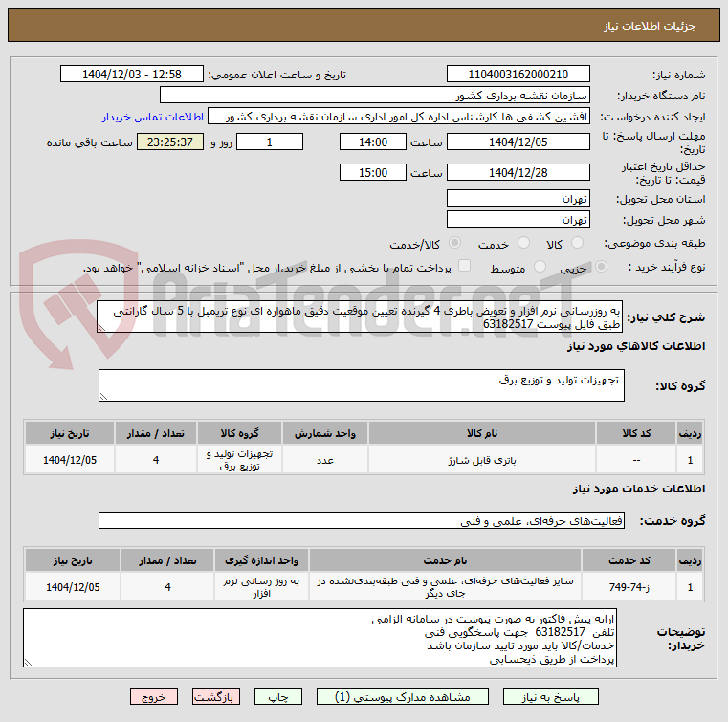
Task: Click goods table تاریخ نیاز header
Action: click(x=70, y=433)
